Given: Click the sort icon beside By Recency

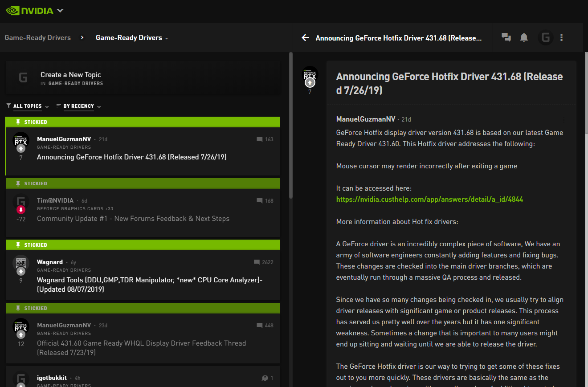Looking at the screenshot, I should click(x=58, y=106).
